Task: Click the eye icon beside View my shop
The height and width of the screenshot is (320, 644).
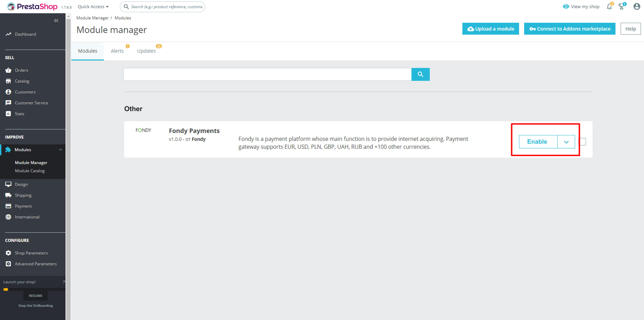Action: coord(566,6)
